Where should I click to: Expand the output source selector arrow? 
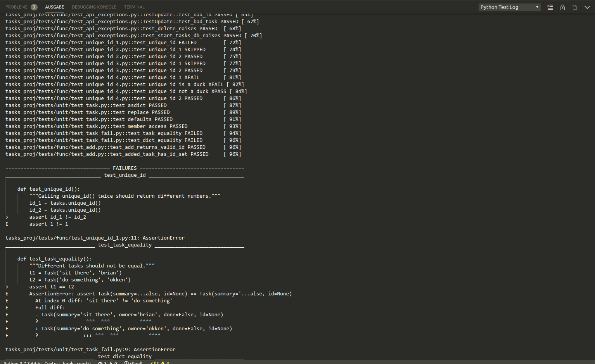(537, 7)
